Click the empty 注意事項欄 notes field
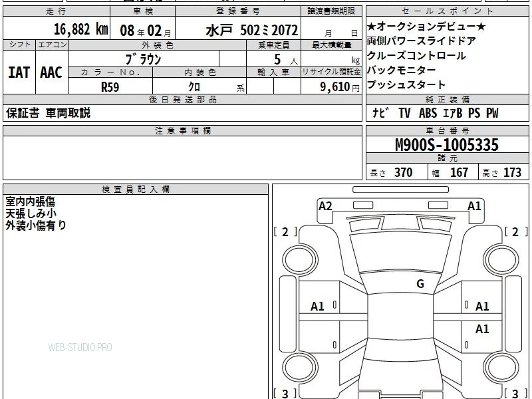This screenshot has height=399, width=532. 182,158
